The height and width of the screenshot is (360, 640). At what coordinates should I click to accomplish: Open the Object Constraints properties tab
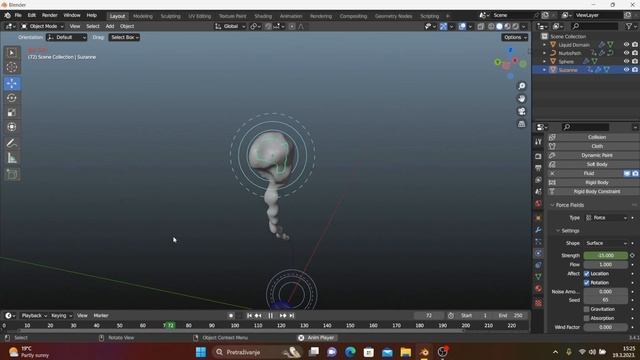pos(538,265)
